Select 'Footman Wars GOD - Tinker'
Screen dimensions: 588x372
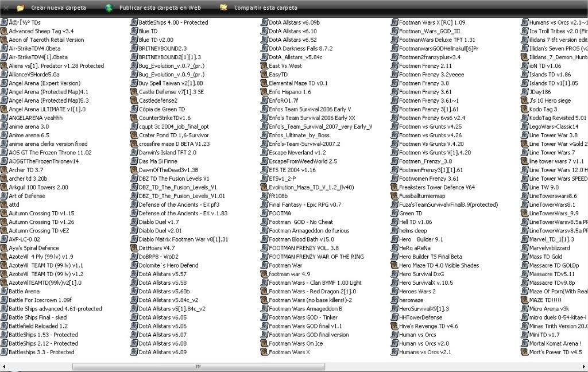[303, 317]
